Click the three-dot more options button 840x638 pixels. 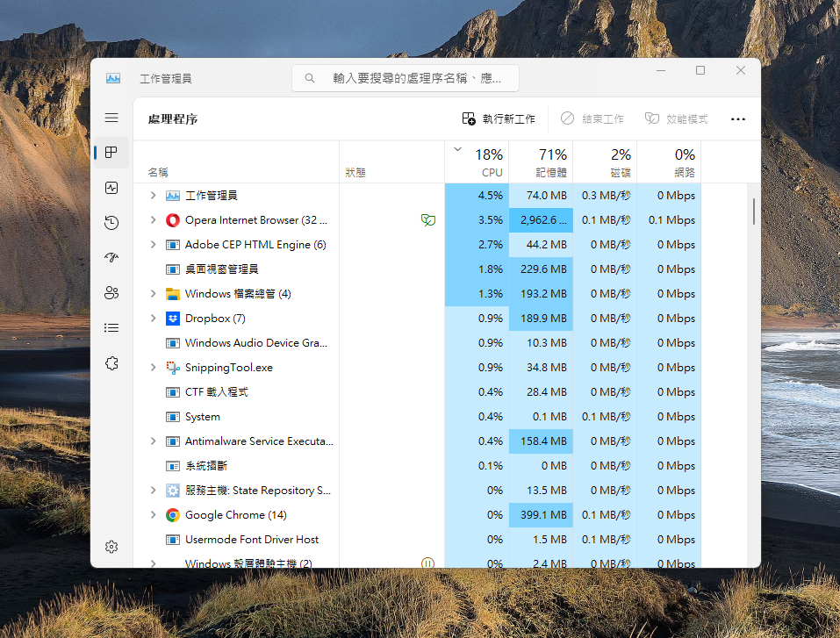pyautogui.click(x=737, y=119)
